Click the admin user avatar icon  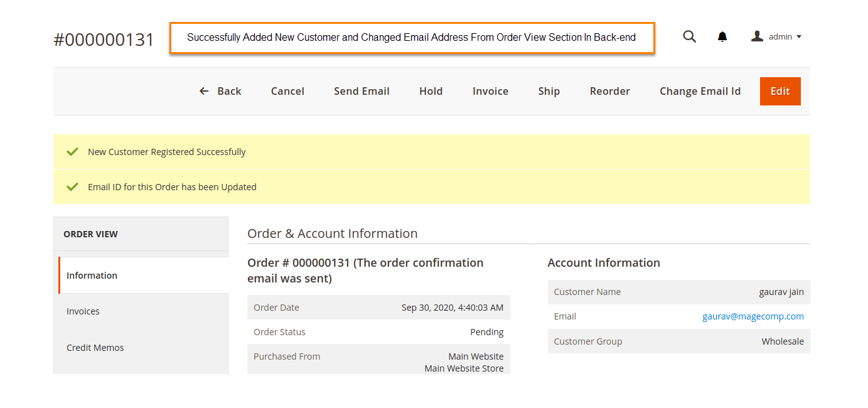[757, 37]
